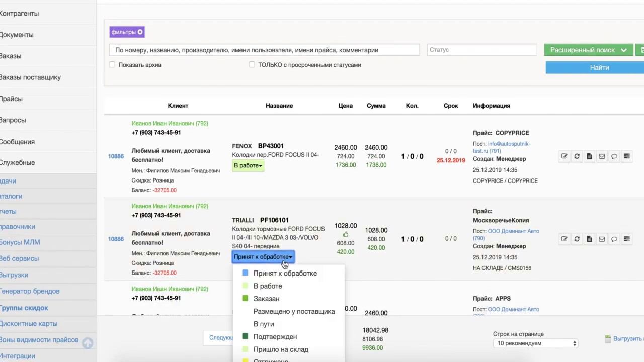Screen dimensions: 644x362
Task: Open the info@autosputnik-test.ru supplier link
Action: 502,147
